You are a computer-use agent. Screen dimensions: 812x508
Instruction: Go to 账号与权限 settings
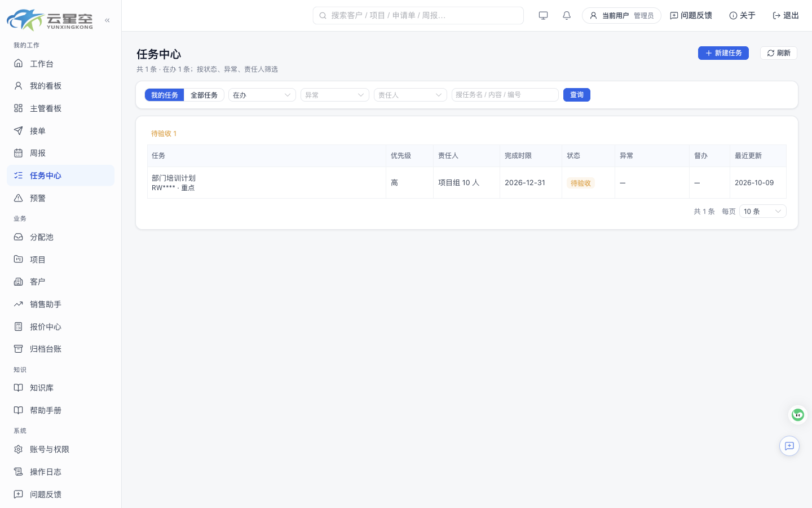point(60,449)
